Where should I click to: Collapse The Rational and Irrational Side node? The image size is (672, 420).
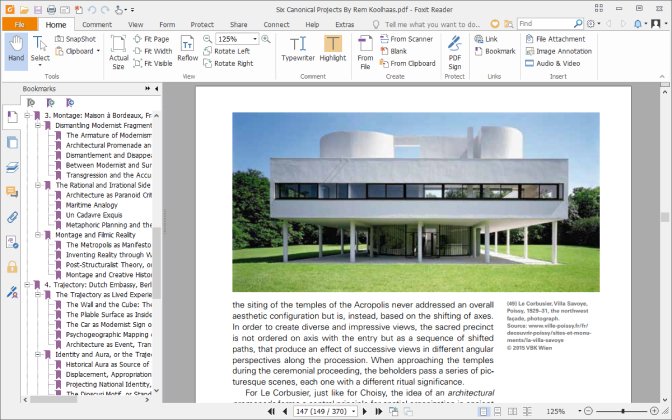tap(38, 185)
